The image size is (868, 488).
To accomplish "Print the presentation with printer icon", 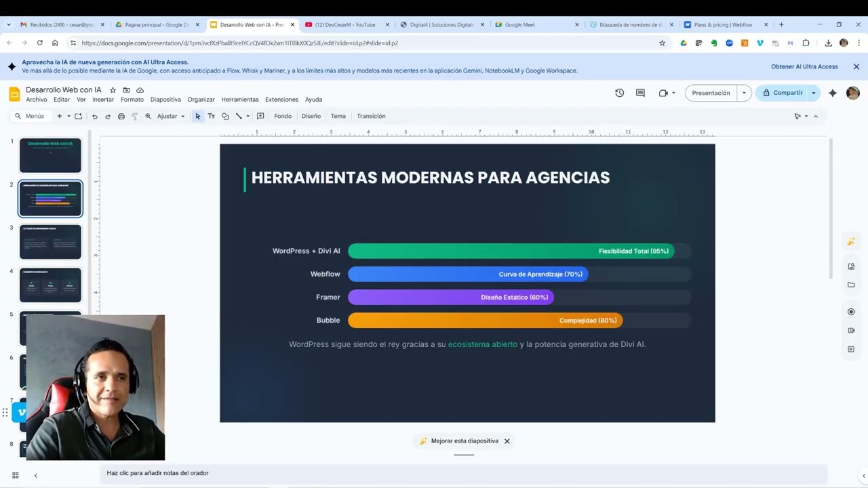I will coord(121,117).
